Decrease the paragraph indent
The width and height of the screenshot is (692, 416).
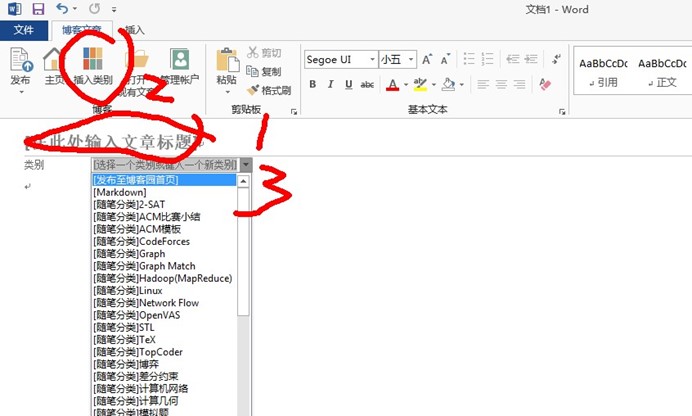click(x=513, y=59)
